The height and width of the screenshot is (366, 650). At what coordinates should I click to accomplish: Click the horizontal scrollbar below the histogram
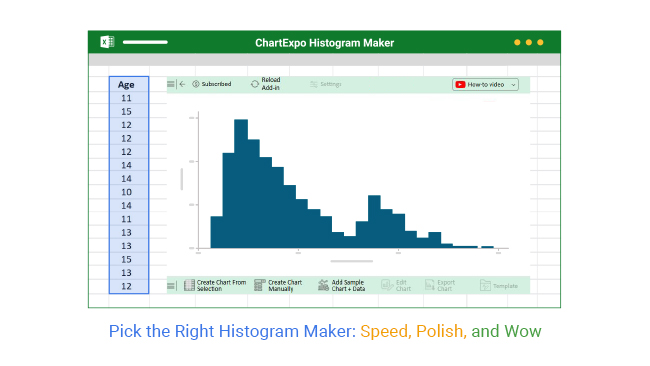coord(352,261)
